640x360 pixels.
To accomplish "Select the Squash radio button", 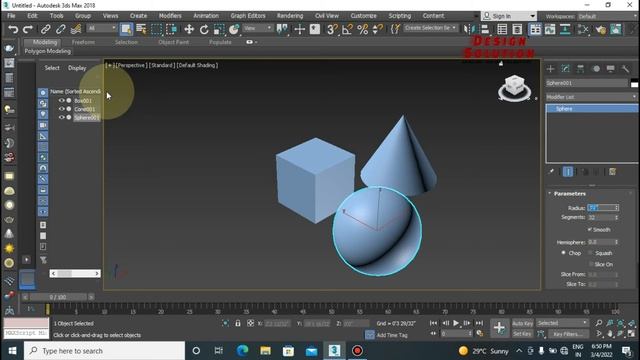I will (x=590, y=253).
